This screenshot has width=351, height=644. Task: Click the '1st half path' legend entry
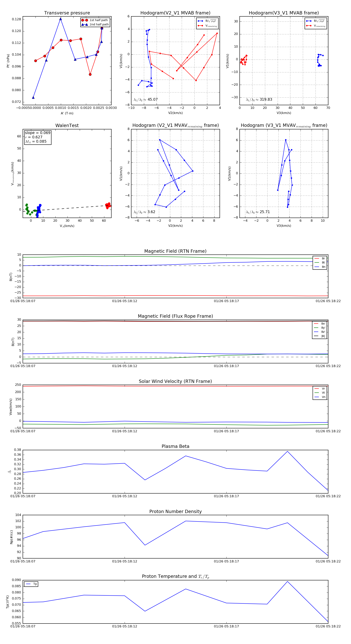pyautogui.click(x=95, y=20)
